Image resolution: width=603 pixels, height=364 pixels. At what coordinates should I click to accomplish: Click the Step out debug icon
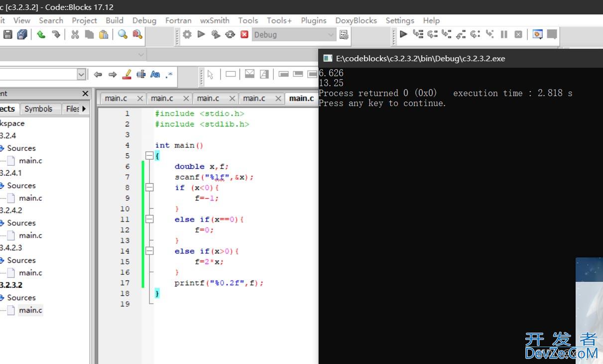pos(461,34)
